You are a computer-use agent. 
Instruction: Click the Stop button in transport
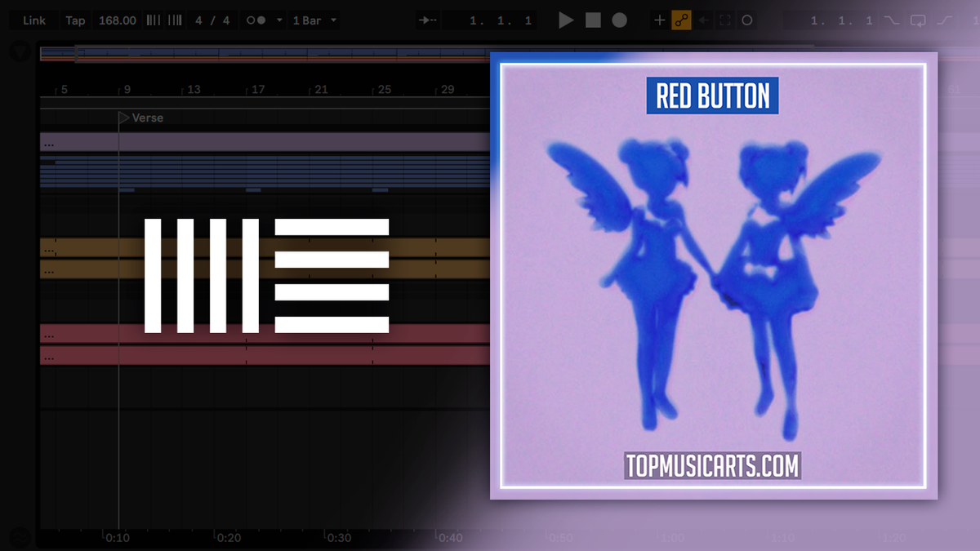coord(593,20)
